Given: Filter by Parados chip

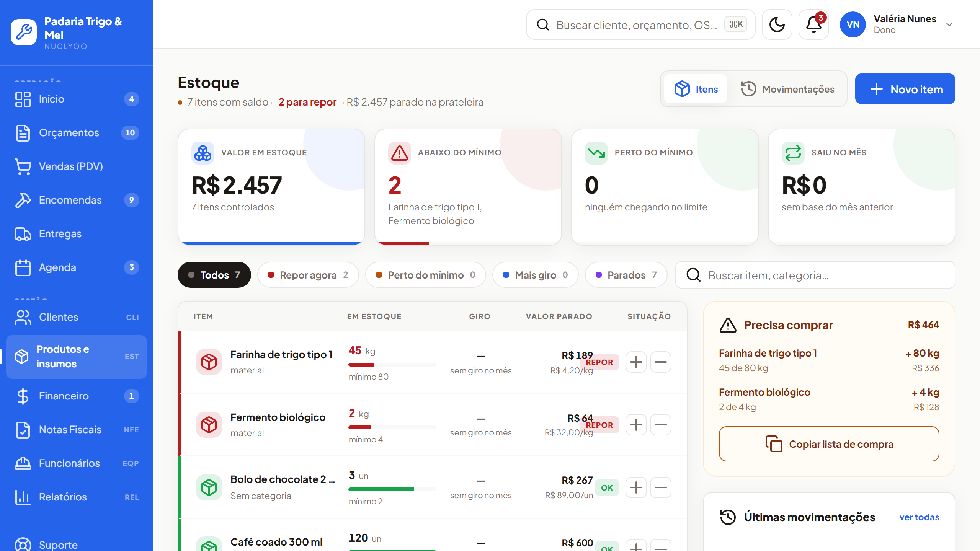Looking at the screenshot, I should [x=626, y=275].
